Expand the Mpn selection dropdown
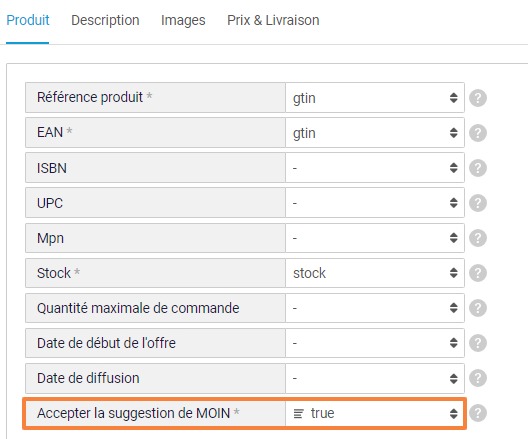 [375, 238]
